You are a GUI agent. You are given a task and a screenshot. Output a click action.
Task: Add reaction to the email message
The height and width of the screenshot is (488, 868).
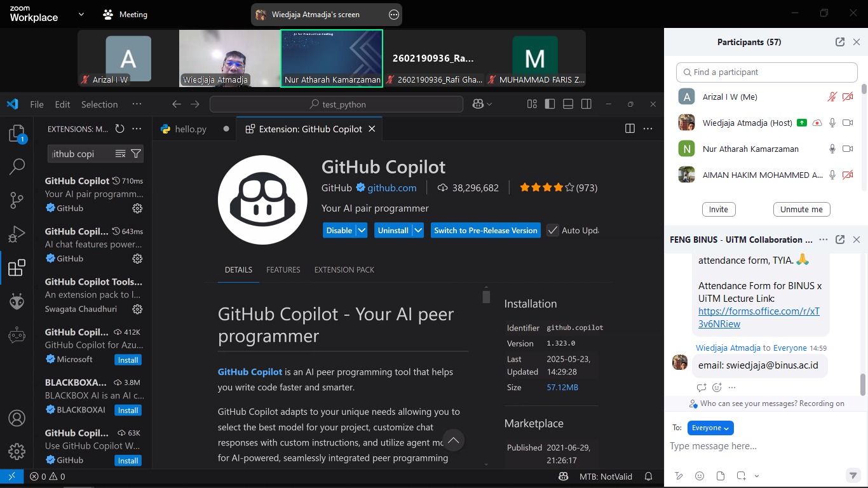click(x=717, y=388)
